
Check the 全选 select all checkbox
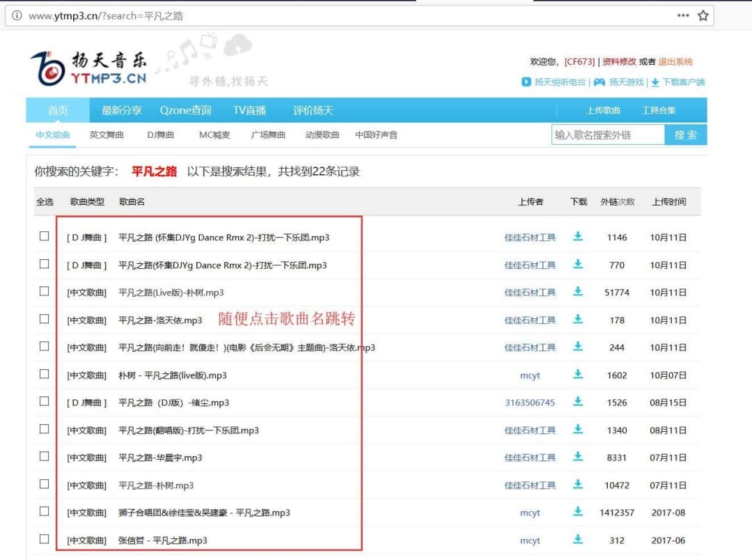[x=44, y=203]
